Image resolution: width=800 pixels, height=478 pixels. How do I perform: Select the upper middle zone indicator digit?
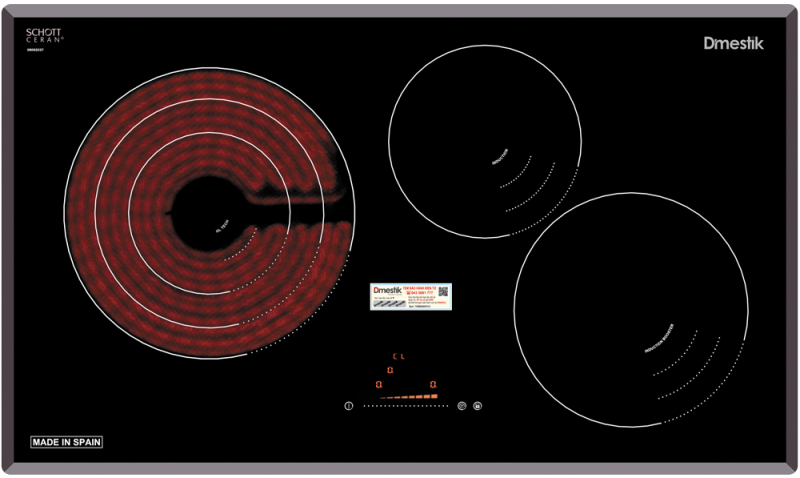pos(390,371)
